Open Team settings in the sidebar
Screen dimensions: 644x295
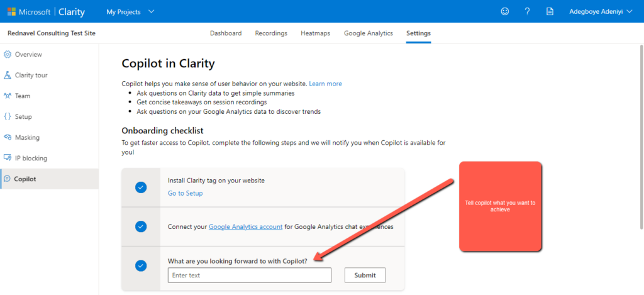[x=49, y=96]
